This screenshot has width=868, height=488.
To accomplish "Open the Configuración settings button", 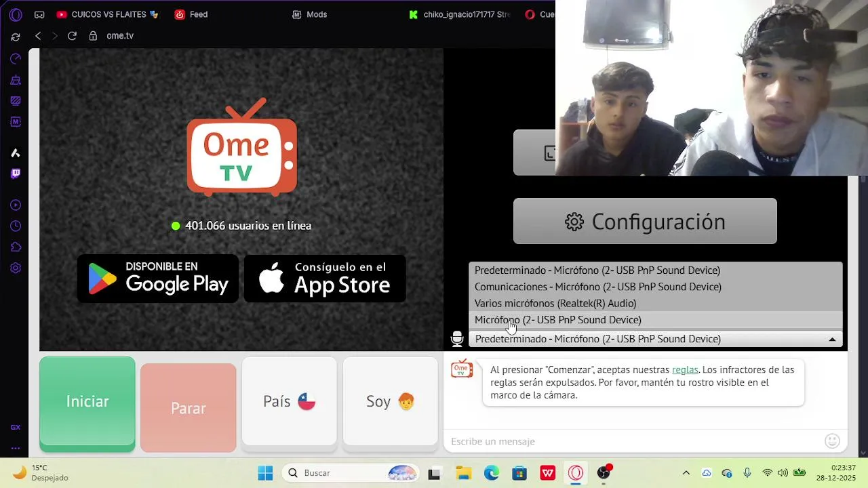I will click(645, 221).
